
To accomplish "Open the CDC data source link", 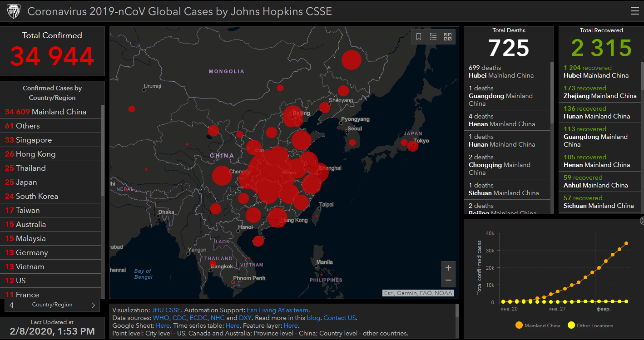I will point(179,318).
